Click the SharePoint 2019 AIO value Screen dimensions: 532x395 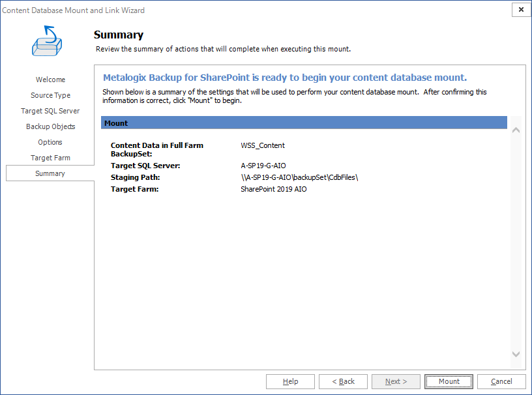click(273, 189)
